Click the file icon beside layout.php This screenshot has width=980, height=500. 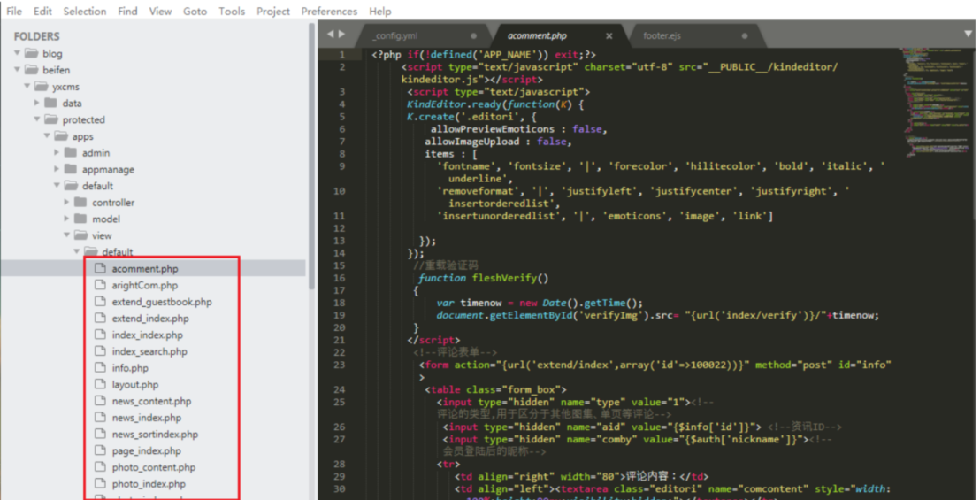(x=100, y=384)
